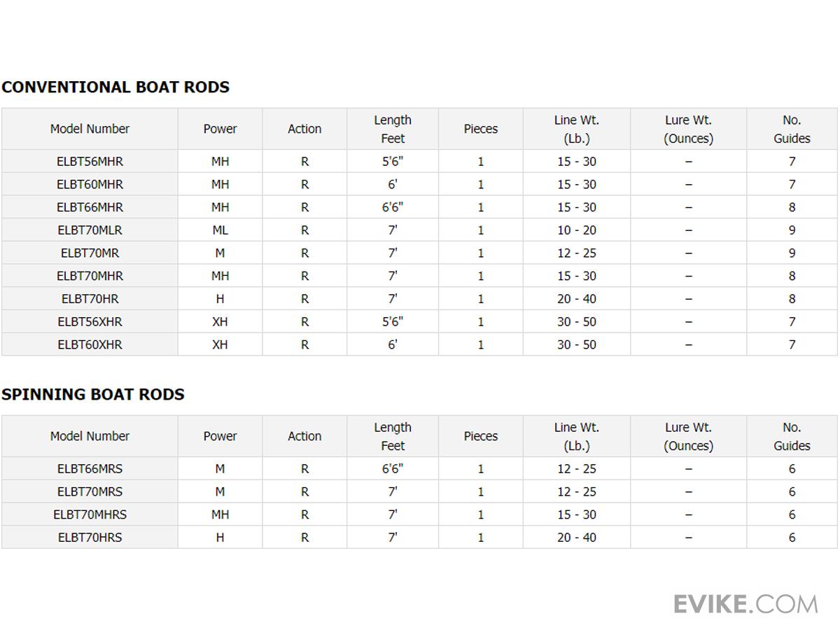Click Action column header in spinning table
This screenshot has height=630, width=840.
click(304, 436)
